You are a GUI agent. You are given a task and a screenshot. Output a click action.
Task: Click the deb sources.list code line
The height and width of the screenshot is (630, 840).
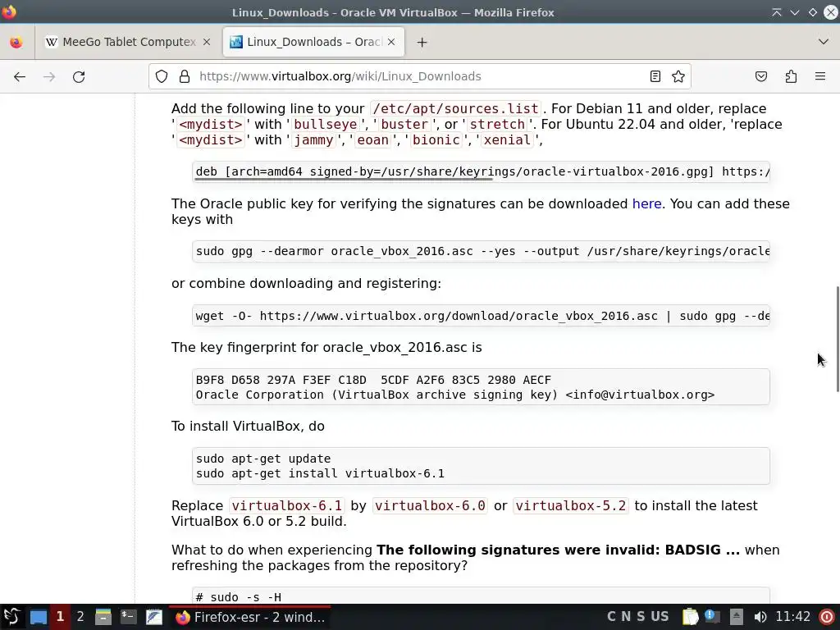pyautogui.click(x=482, y=171)
